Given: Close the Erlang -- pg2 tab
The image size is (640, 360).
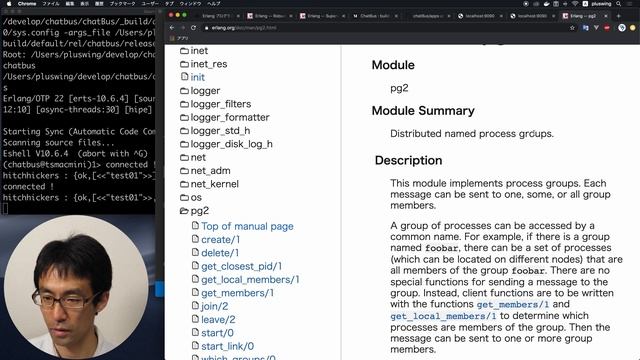Looking at the screenshot, I should pyautogui.click(x=606, y=16).
